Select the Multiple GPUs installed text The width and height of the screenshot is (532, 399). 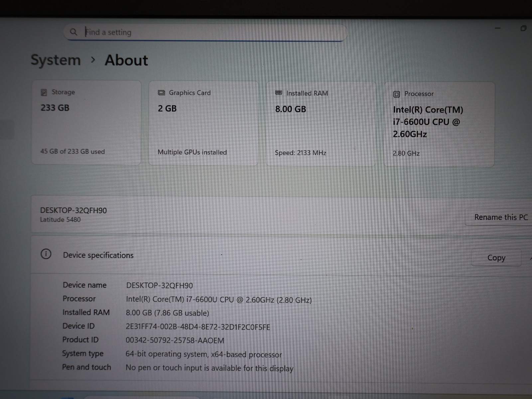pos(192,152)
